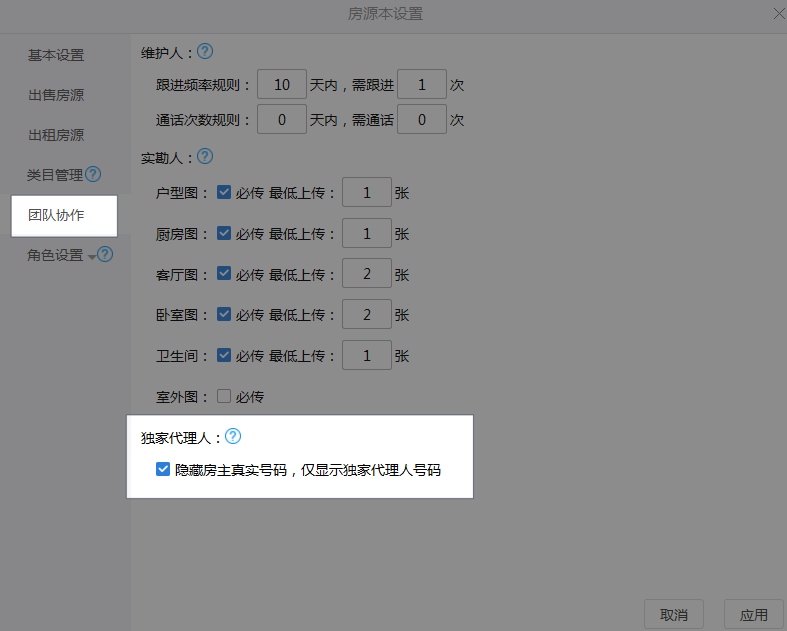Toggle 隐藏房主真实号码 checkbox

pos(163,469)
